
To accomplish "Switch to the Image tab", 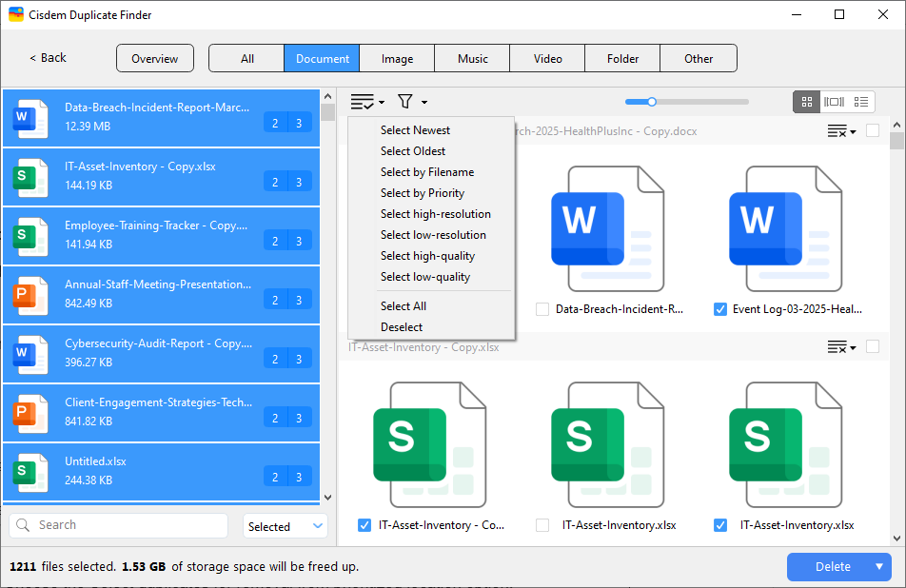I will pos(397,59).
